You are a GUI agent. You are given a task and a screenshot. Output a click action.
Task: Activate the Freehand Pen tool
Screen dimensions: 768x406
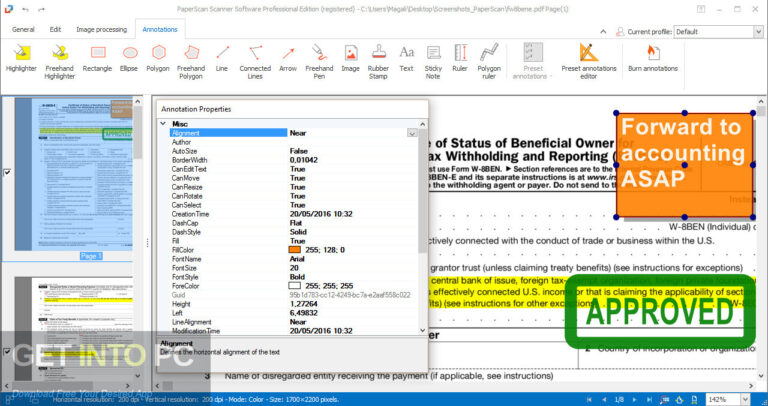pos(319,62)
